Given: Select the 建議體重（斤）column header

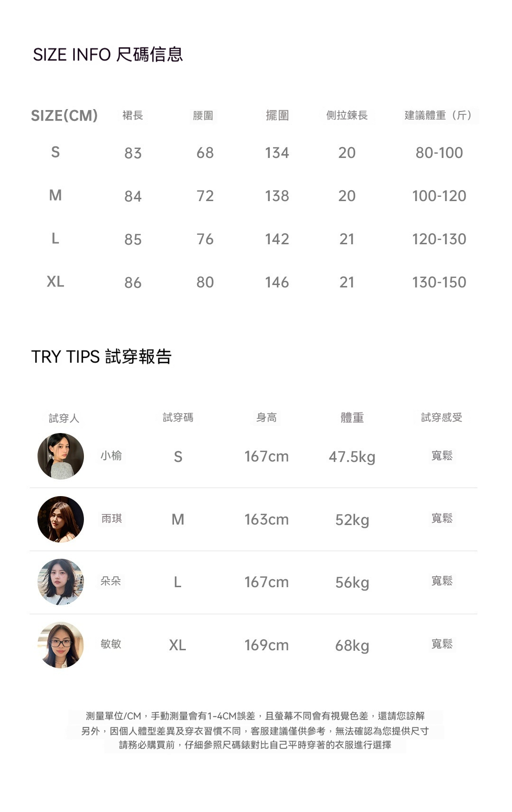Looking at the screenshot, I should coord(439,115).
